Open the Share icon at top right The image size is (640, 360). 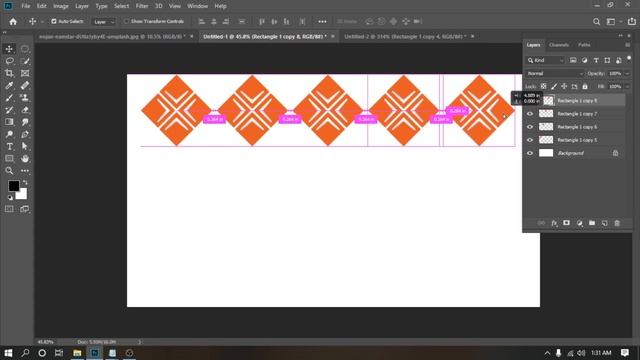click(x=631, y=22)
